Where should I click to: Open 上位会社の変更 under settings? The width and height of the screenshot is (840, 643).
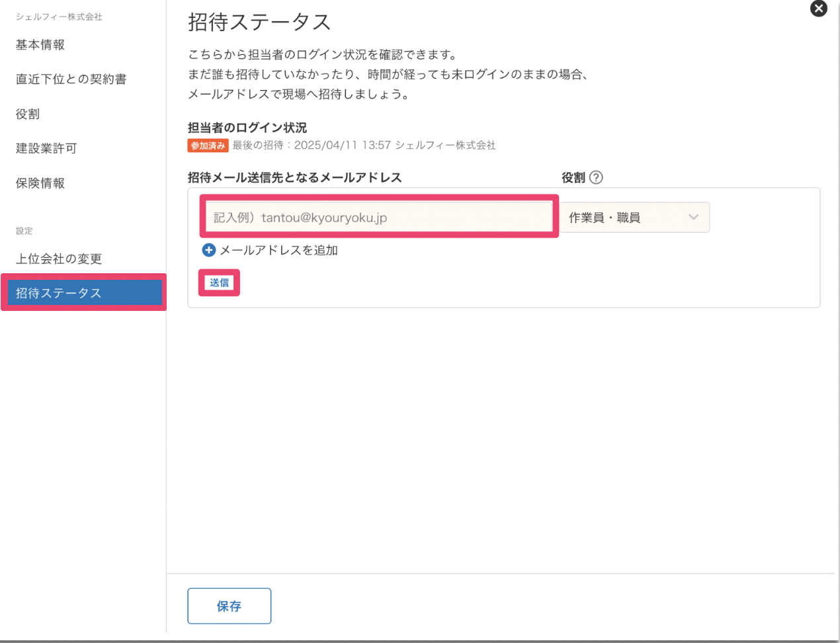click(59, 259)
